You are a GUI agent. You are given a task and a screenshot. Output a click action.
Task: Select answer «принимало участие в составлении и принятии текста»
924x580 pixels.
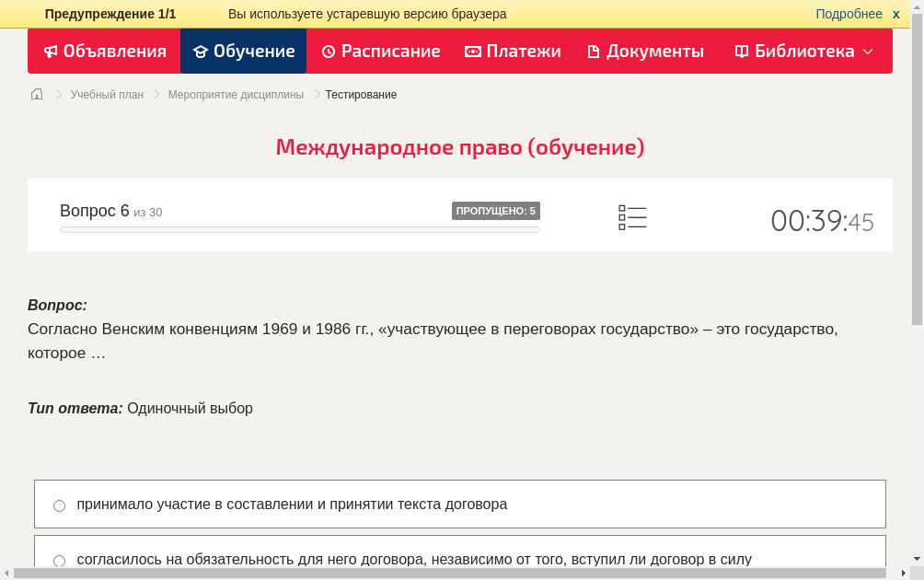[x=59, y=505]
